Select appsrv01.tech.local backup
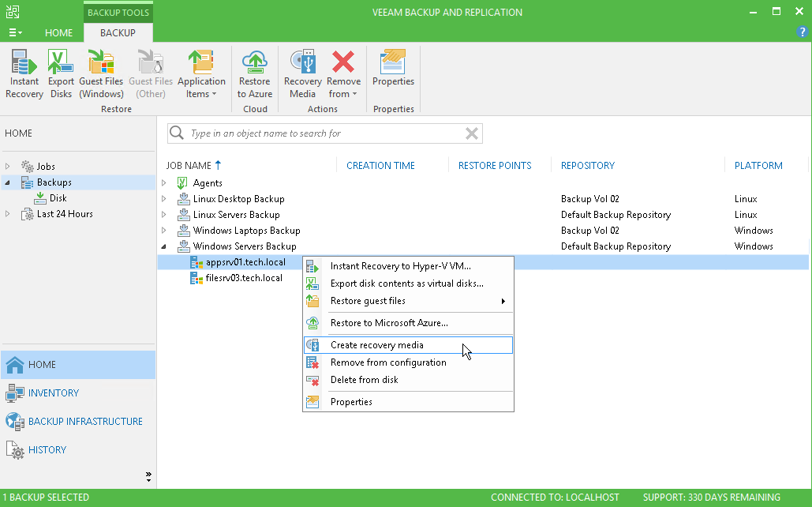This screenshot has width=812, height=507. tap(245, 262)
